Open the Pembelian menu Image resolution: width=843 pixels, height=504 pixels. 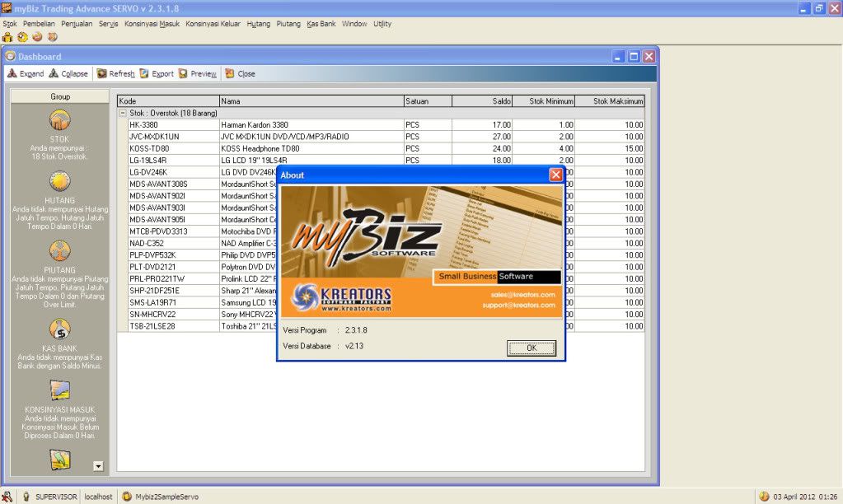click(x=39, y=24)
